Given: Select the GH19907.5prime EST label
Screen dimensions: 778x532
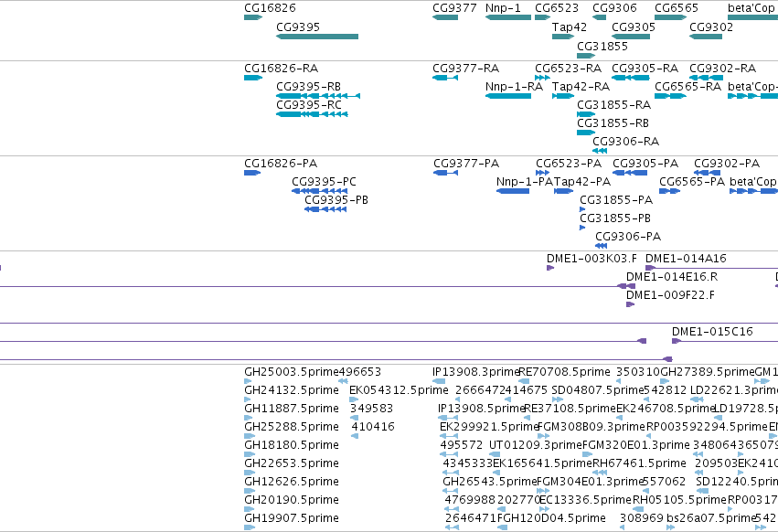Looking at the screenshot, I should (292, 518).
